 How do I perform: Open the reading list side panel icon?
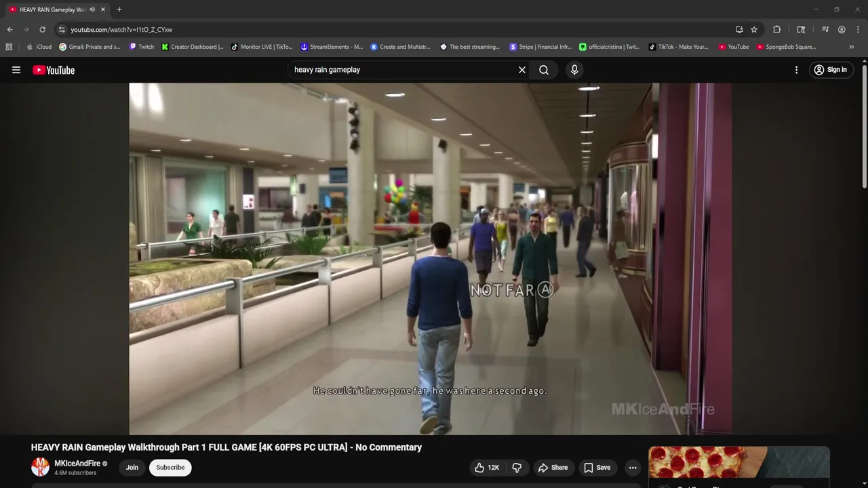point(801,30)
